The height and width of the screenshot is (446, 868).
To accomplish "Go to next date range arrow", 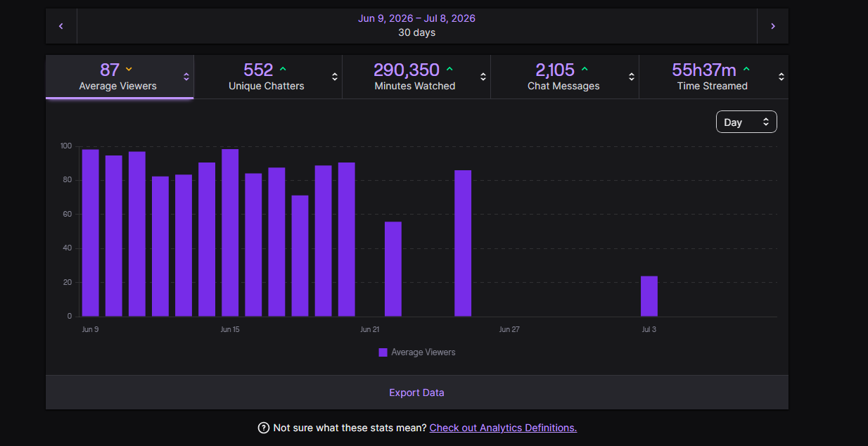I will click(x=773, y=26).
